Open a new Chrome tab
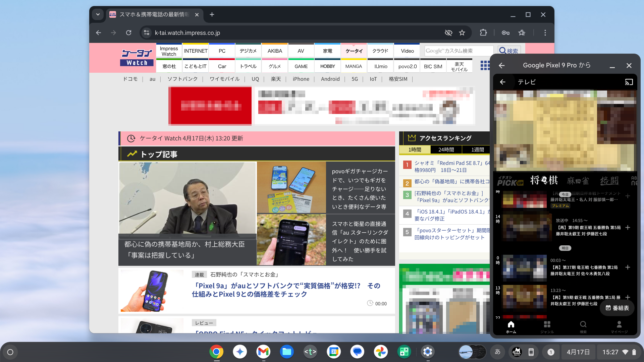 (x=212, y=14)
